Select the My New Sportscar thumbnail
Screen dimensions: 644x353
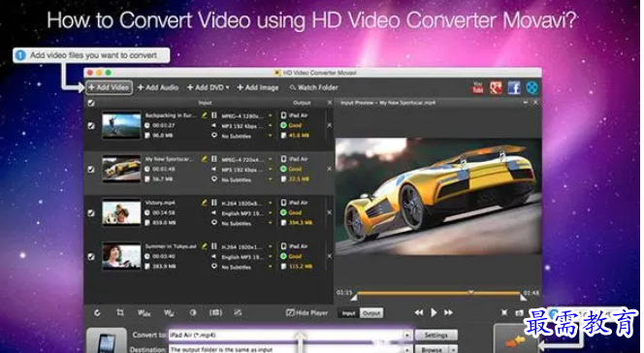point(121,169)
